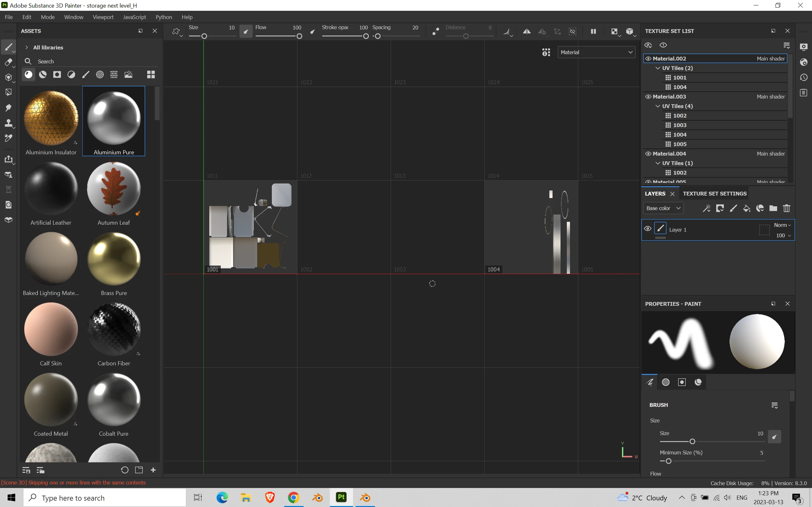This screenshot has width=812, height=507.
Task: Adjust the Flow slider in top toolbar
Action: point(299,36)
